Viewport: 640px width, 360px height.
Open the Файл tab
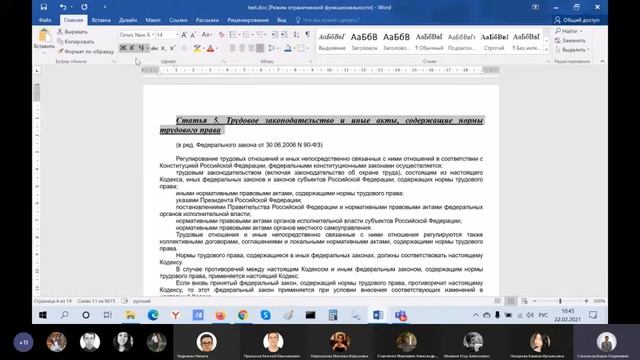coord(45,20)
